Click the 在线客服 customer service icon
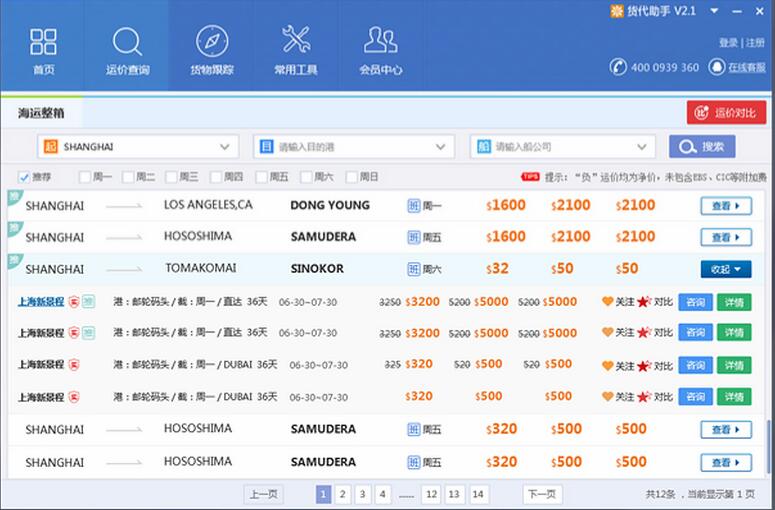This screenshot has height=510, width=775. [717, 67]
